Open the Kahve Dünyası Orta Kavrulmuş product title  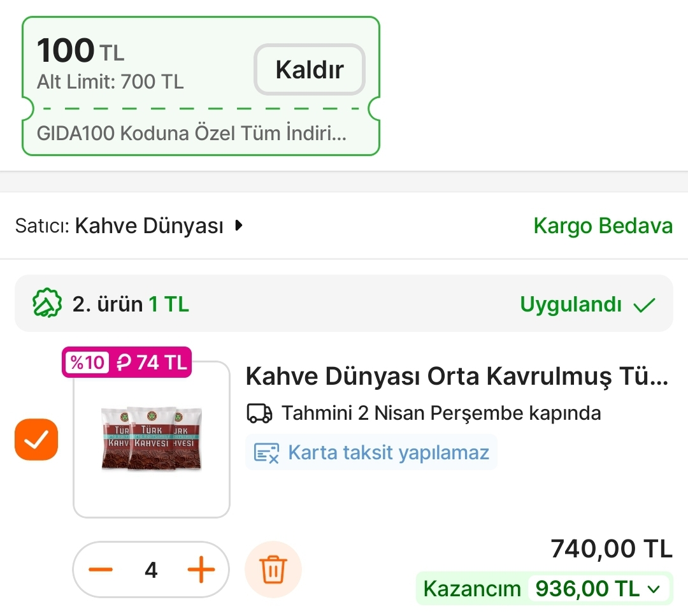tap(457, 377)
